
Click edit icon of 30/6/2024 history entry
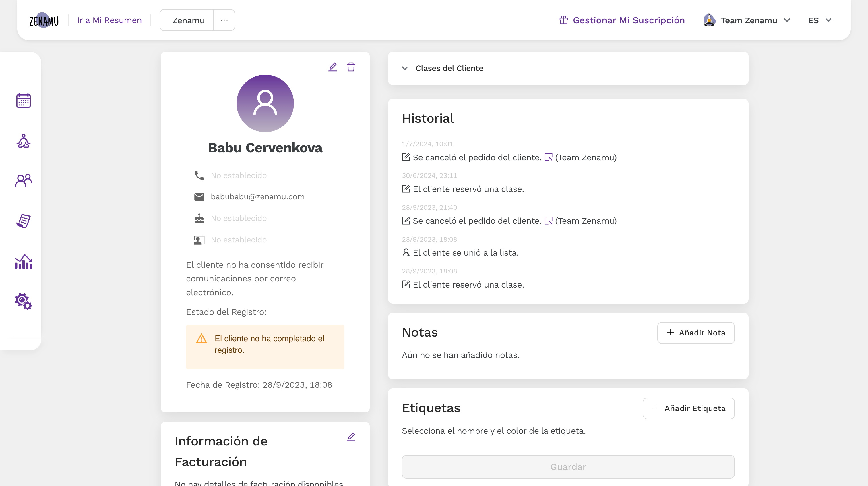pyautogui.click(x=406, y=189)
